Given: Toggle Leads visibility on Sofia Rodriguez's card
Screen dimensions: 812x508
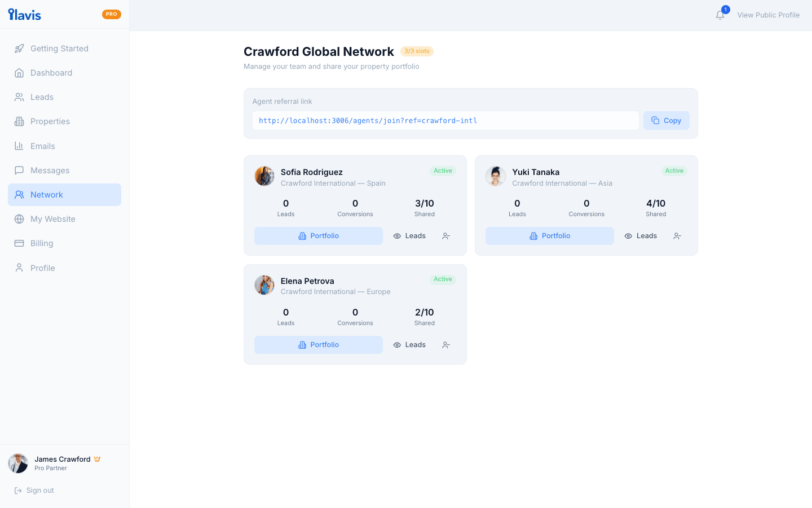Looking at the screenshot, I should pos(409,235).
